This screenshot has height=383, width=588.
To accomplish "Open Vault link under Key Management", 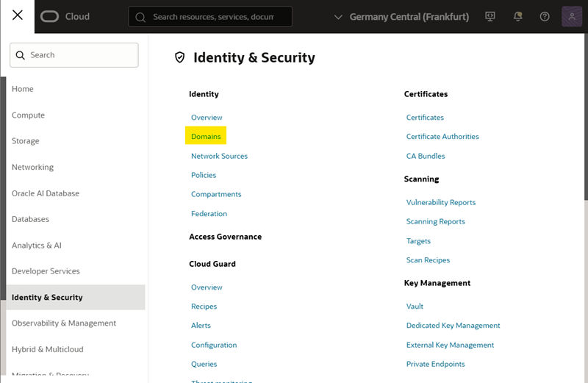I will (x=415, y=307).
